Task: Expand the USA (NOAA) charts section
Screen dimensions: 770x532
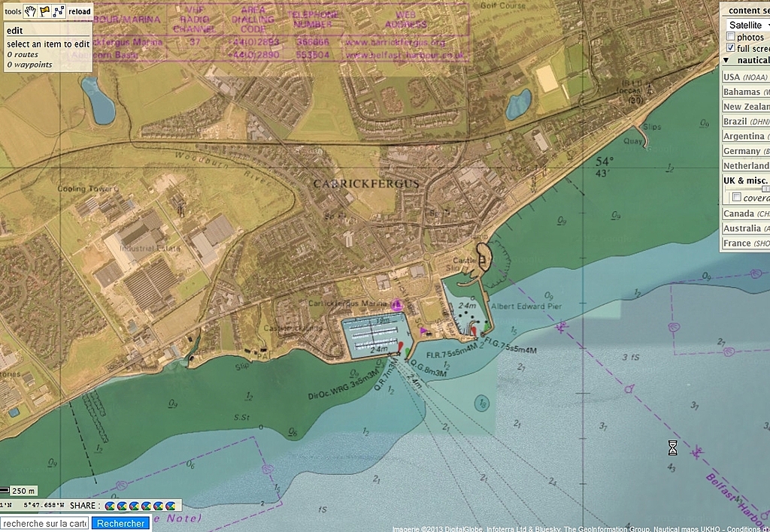Action: 746,77
